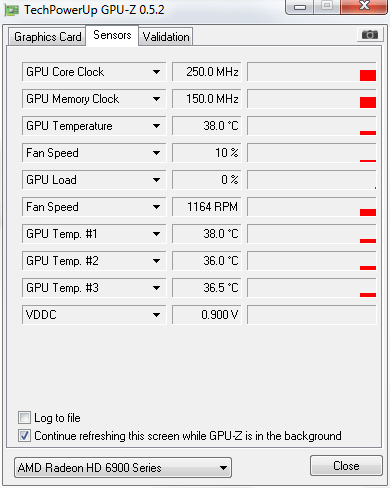The image size is (390, 488).
Task: Click the GPU-Z app icon in title bar
Action: click(12, 10)
